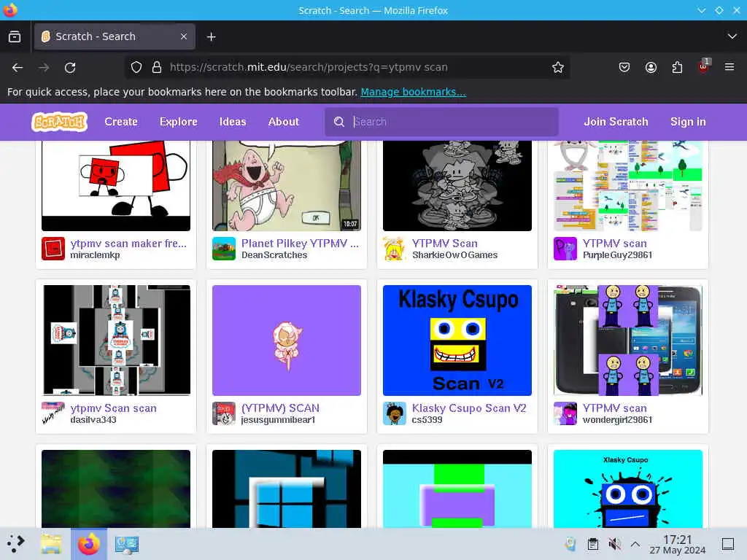Bookmark this page with the star icon
The height and width of the screenshot is (560, 747).
coord(558,68)
